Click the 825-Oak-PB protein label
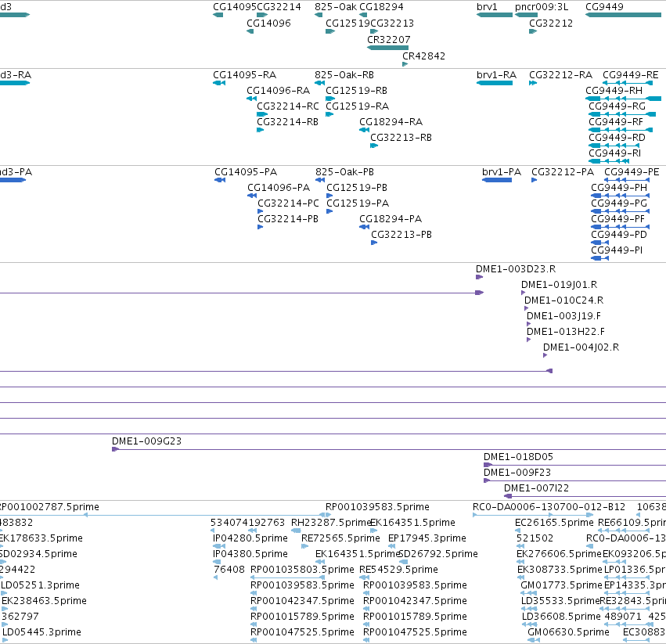 coord(344,172)
